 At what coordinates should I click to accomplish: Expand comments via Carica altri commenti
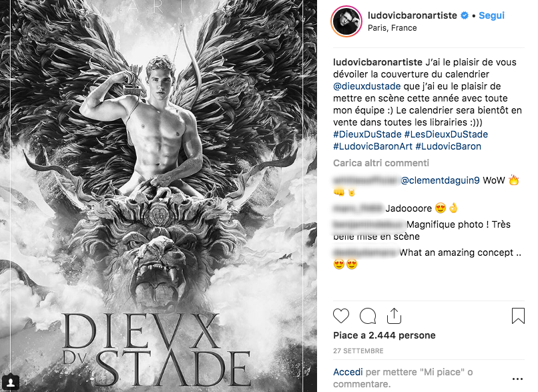pyautogui.click(x=381, y=163)
